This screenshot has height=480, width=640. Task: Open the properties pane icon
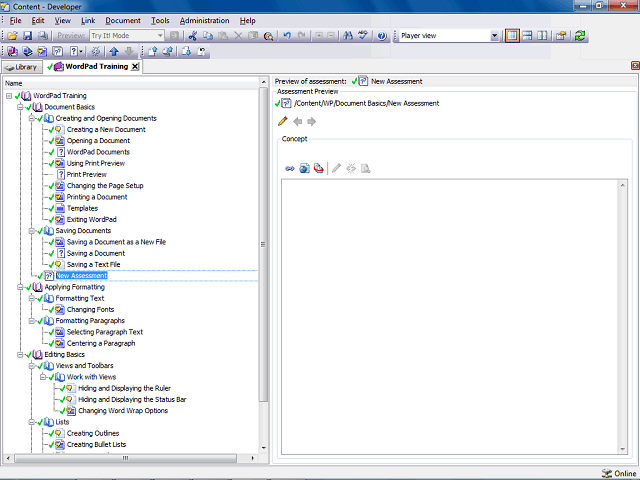point(561,36)
